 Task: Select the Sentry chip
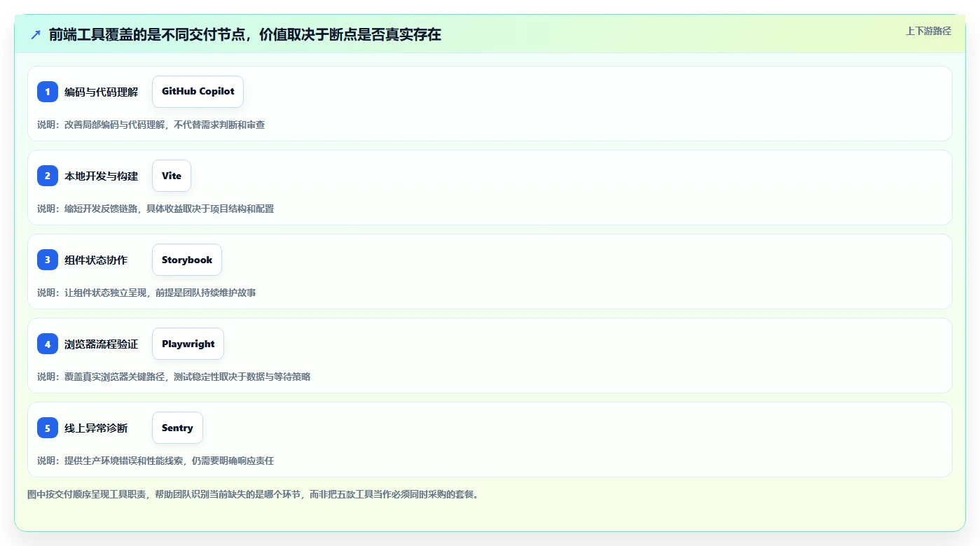(x=177, y=428)
